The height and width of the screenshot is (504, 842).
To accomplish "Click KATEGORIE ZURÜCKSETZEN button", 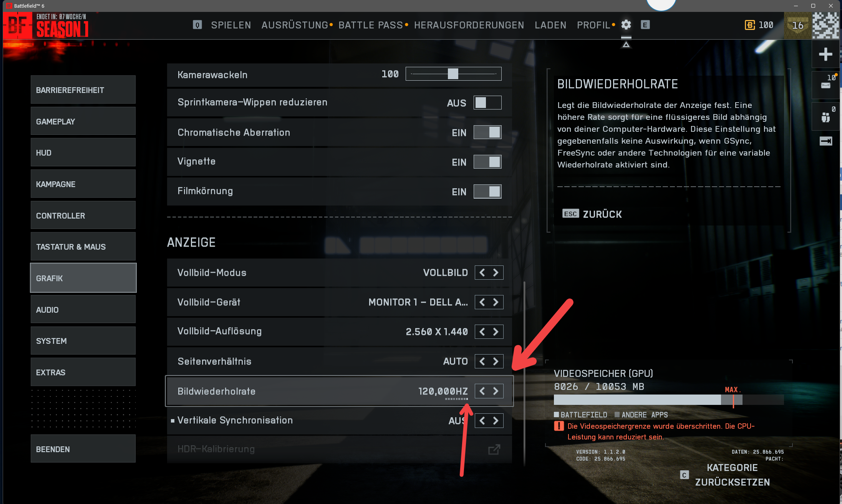I will click(x=733, y=475).
